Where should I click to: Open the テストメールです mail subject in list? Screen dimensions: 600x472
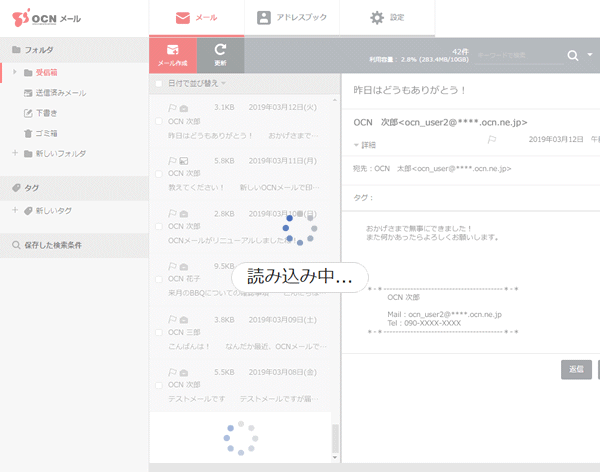[196, 399]
